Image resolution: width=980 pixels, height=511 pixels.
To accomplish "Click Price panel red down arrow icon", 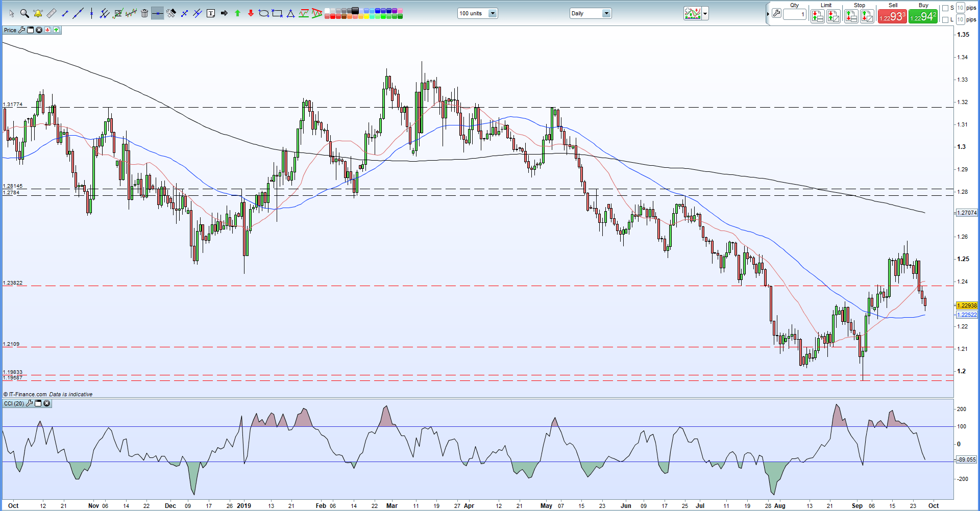I will 47,30.
